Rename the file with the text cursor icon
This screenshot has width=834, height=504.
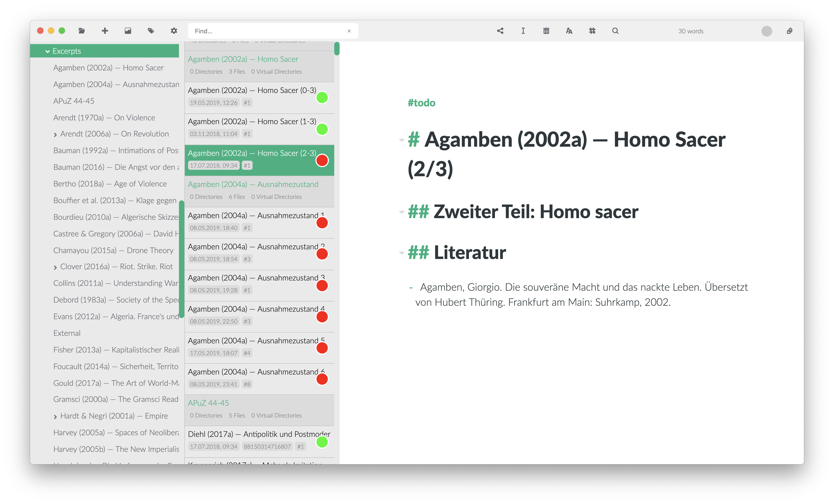coord(523,31)
